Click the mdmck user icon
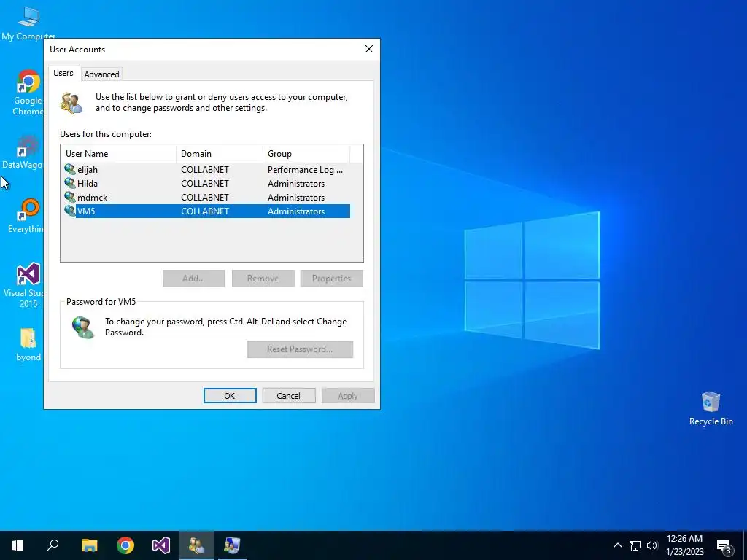This screenshot has width=747, height=560. tap(70, 197)
